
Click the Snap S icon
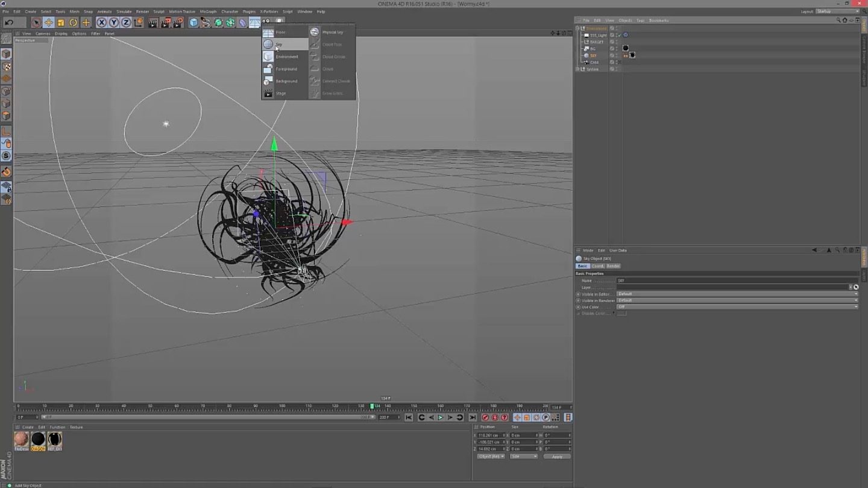coord(6,156)
